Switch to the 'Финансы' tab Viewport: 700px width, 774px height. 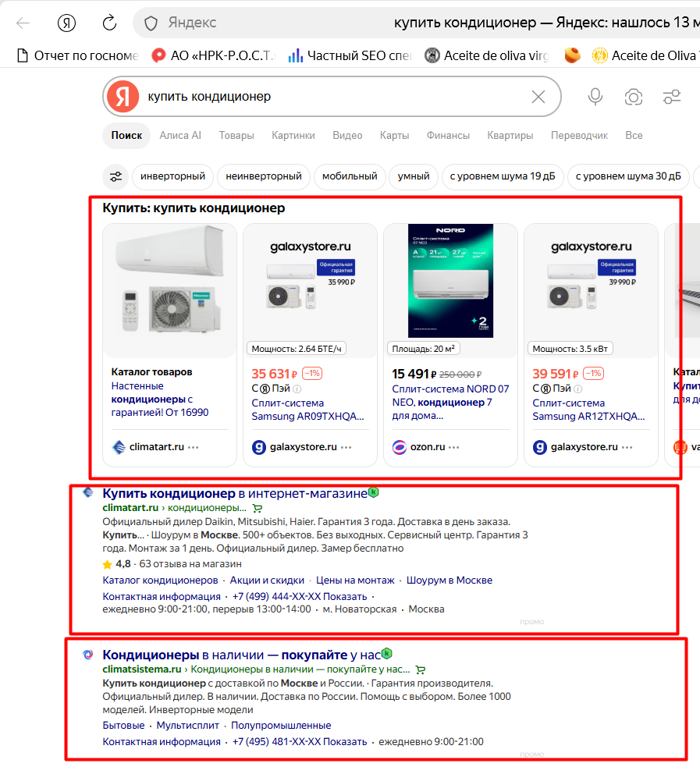[448, 135]
